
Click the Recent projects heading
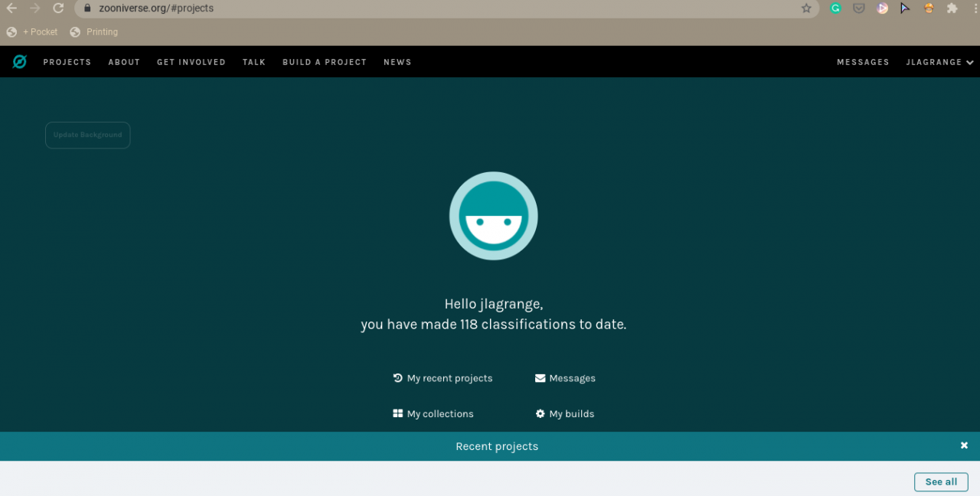(497, 446)
